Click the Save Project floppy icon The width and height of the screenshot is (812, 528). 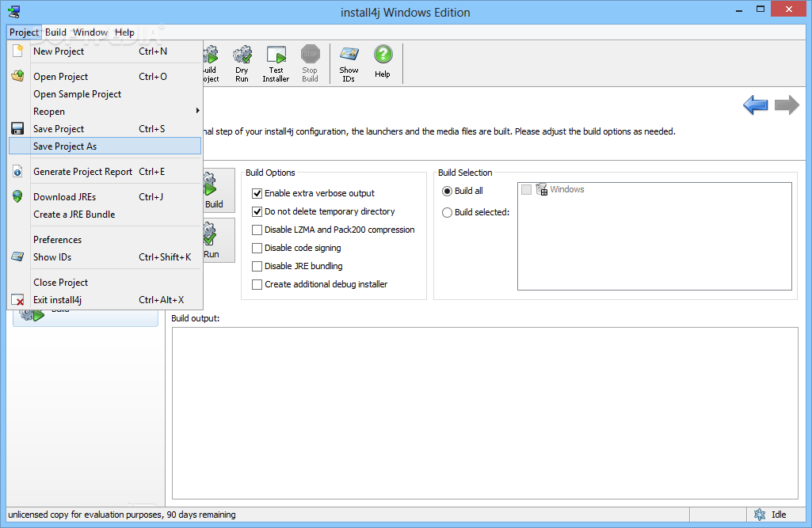tap(17, 128)
